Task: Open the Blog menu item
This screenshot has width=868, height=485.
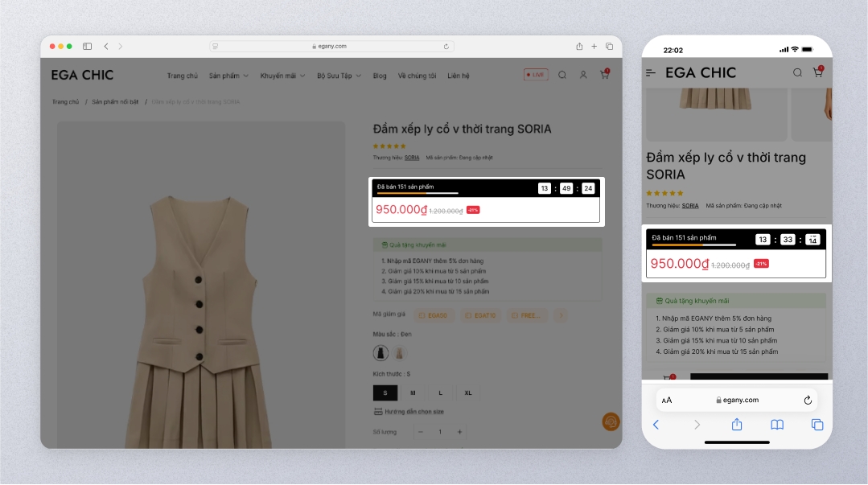Action: (x=380, y=76)
